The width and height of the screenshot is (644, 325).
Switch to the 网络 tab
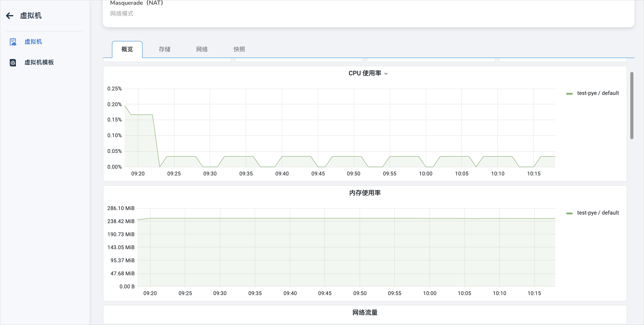pos(202,49)
